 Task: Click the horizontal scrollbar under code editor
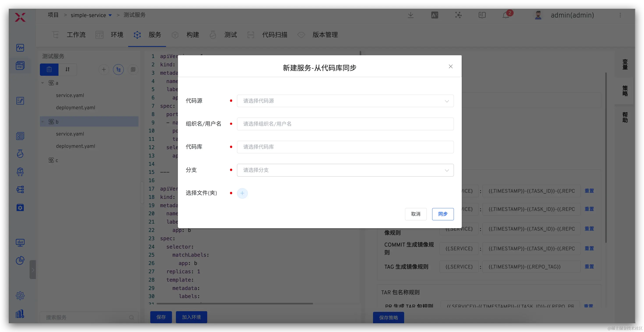point(235,304)
